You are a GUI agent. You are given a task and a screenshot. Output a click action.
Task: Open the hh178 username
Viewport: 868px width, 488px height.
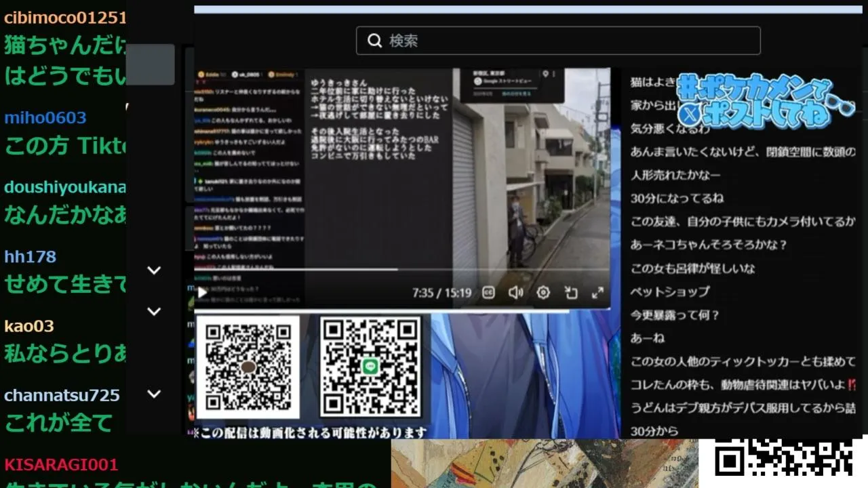pyautogui.click(x=30, y=256)
